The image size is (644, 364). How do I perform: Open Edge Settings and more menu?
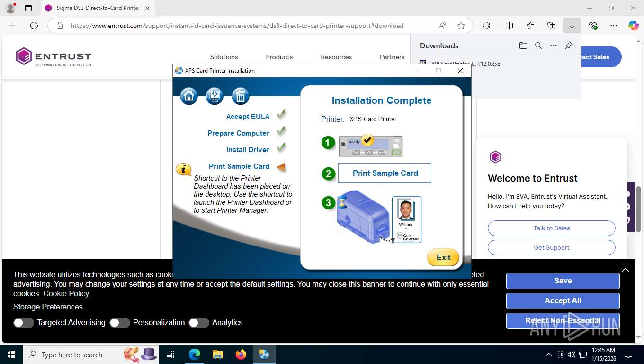tap(614, 26)
